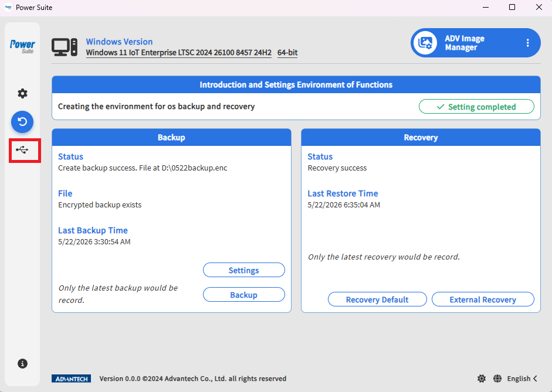Click 'Recovery success' status text
The width and height of the screenshot is (552, 392).
(337, 168)
